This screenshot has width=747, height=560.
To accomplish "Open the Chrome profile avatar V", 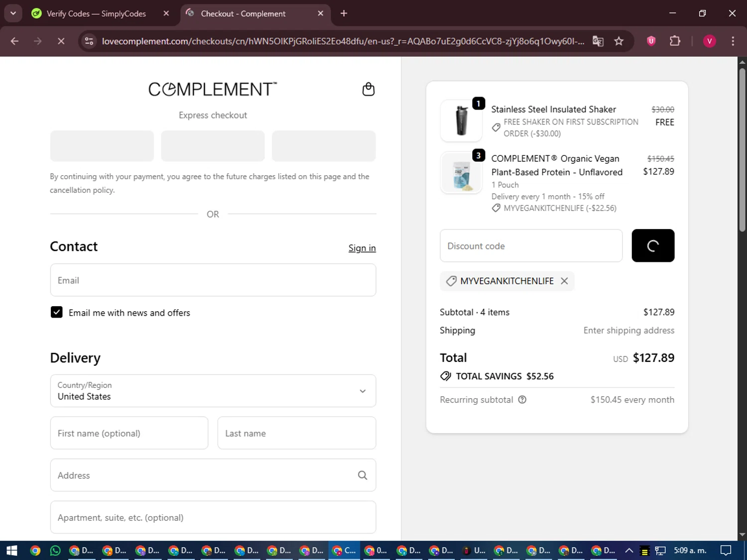I will [x=709, y=41].
